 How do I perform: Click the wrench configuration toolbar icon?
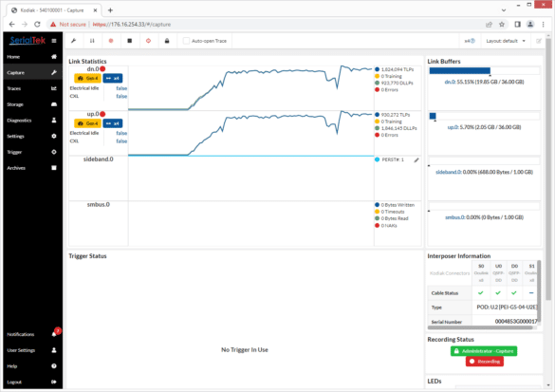point(74,41)
